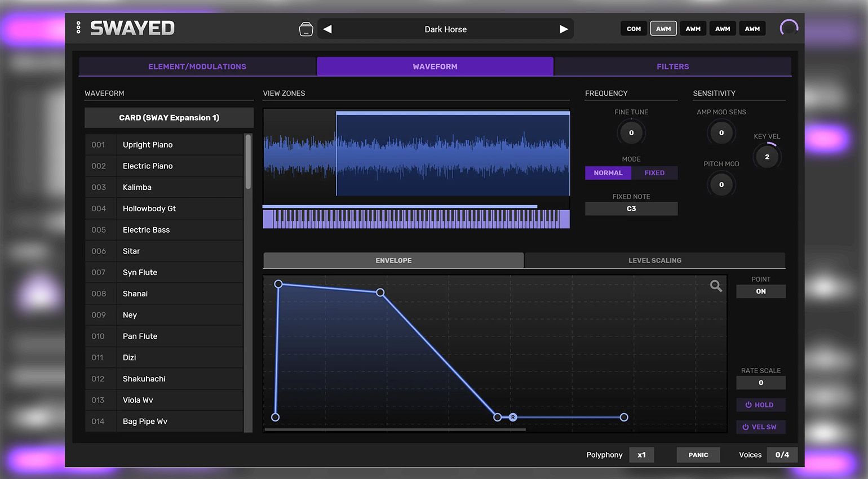Switch to the FILTERS tab
The image size is (868, 479).
672,66
